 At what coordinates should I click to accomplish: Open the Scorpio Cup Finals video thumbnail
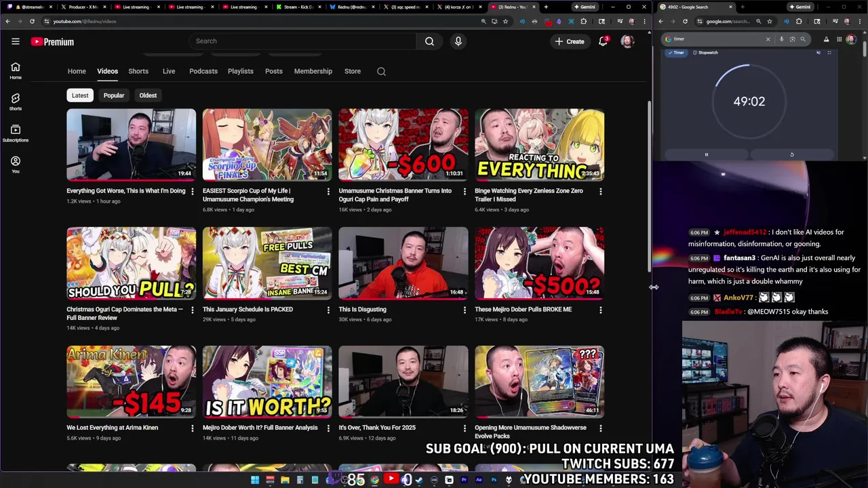267,144
